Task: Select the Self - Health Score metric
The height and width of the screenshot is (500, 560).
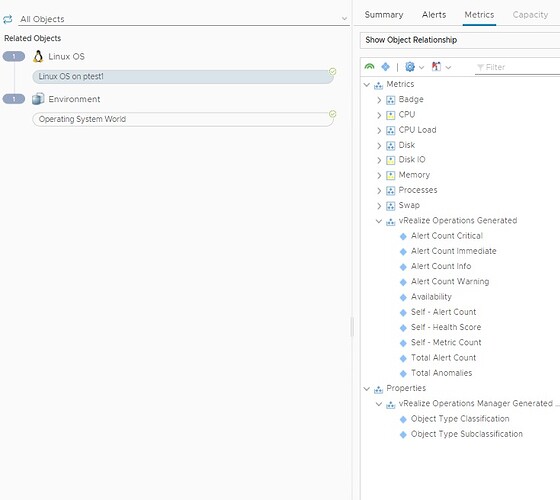Action: [x=446, y=327]
